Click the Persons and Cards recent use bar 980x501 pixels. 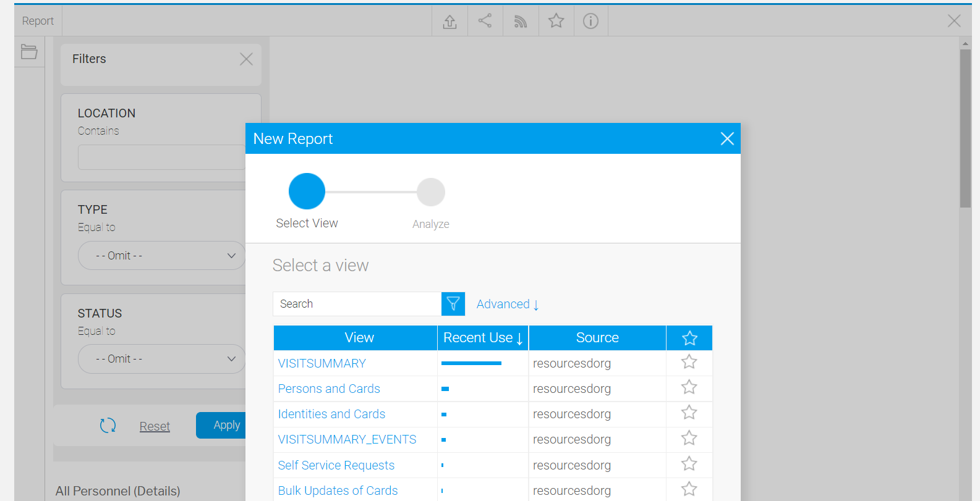tap(445, 389)
